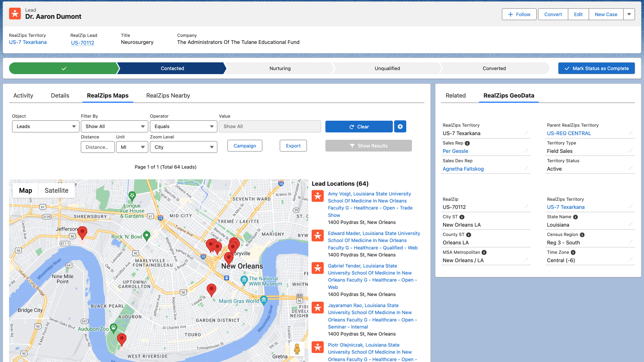Image resolution: width=644 pixels, height=362 pixels.
Task: Switch the map to Satellite view
Action: tap(56, 190)
